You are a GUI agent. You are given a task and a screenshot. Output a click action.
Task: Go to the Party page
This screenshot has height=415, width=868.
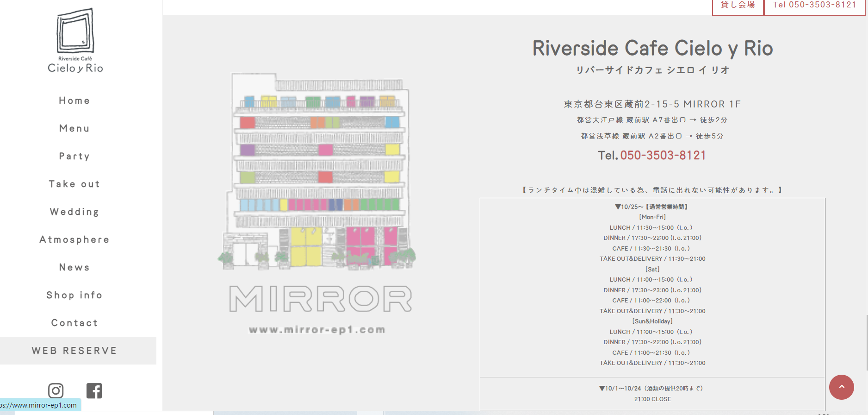[x=74, y=156]
